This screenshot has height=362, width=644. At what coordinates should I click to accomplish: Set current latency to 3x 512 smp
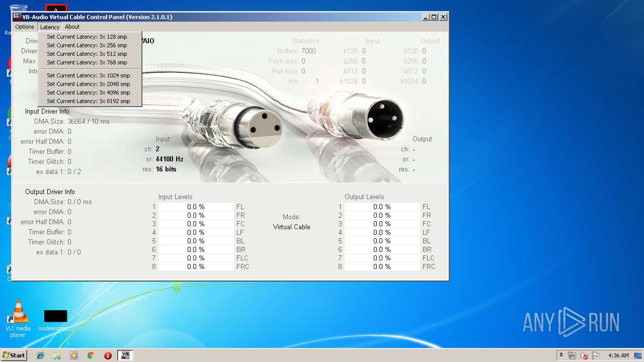[90, 54]
